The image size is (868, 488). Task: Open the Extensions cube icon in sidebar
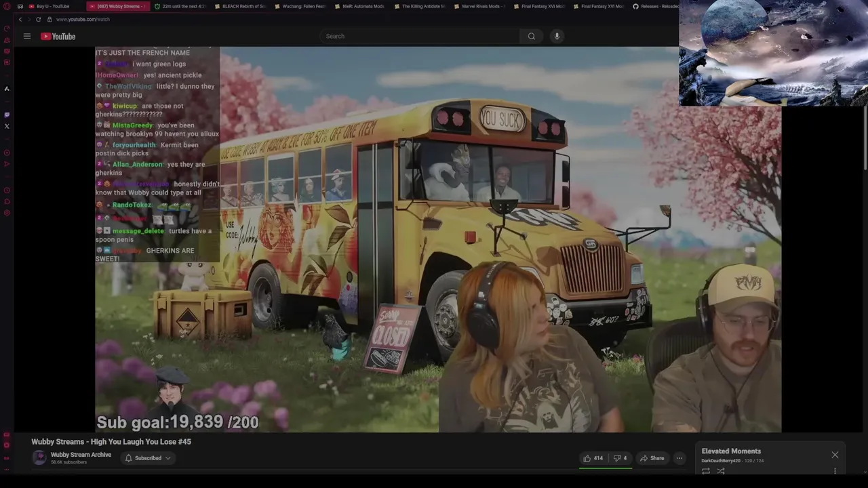pos(7,202)
